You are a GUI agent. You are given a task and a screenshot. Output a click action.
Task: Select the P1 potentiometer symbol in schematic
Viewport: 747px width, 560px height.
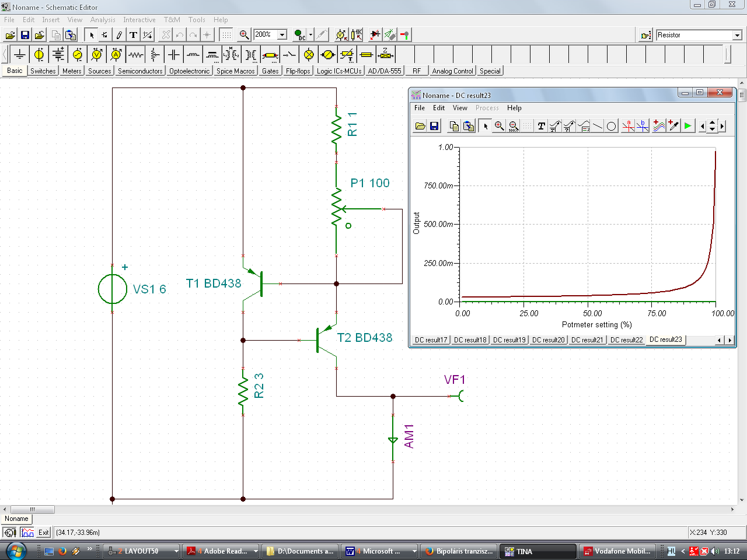click(337, 209)
